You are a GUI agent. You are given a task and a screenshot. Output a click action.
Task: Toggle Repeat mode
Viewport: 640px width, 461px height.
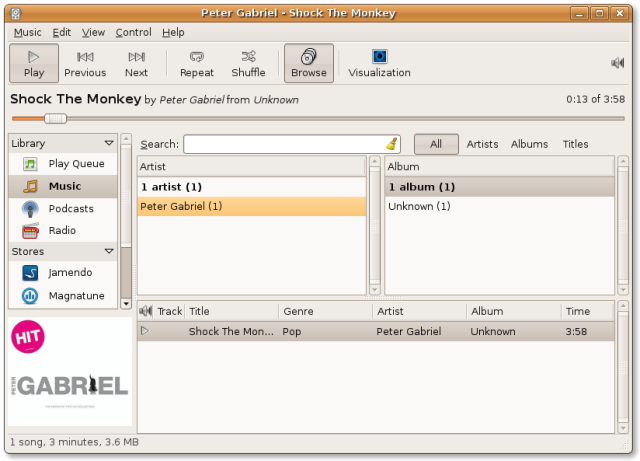click(x=197, y=63)
